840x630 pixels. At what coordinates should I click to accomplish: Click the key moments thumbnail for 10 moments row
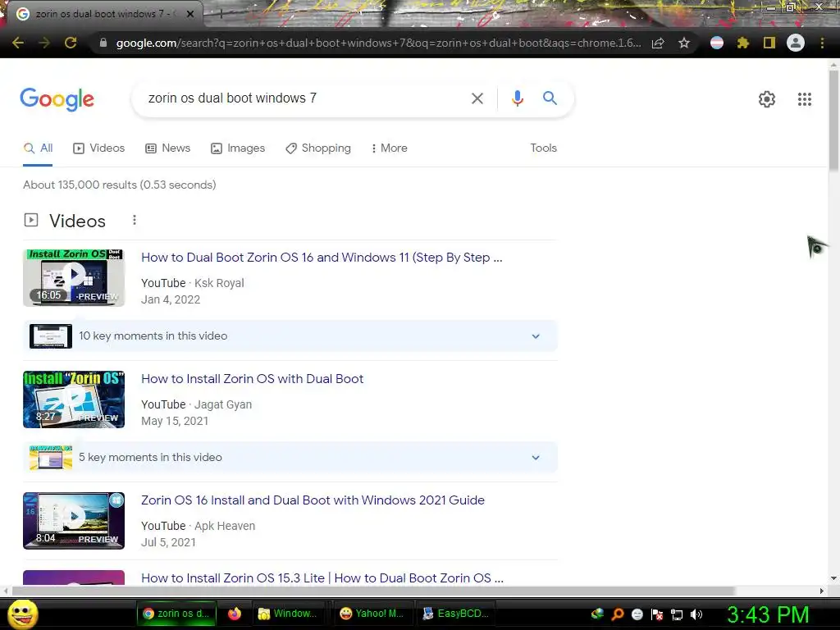tap(51, 336)
